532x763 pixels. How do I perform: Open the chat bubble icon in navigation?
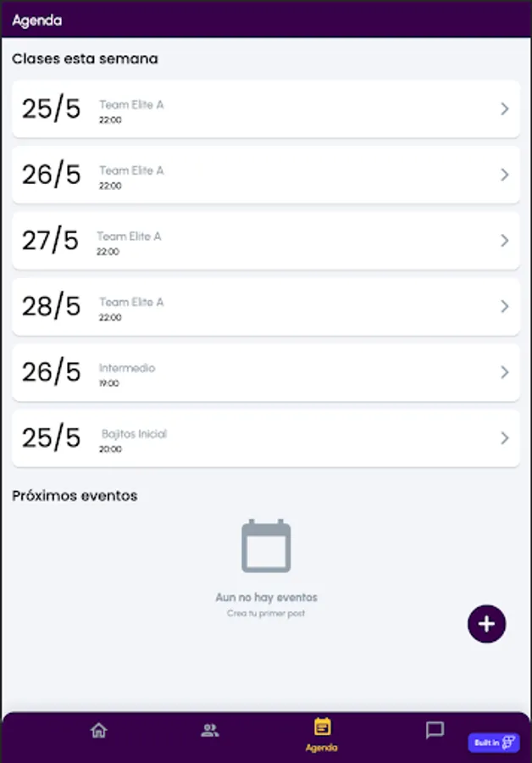435,730
